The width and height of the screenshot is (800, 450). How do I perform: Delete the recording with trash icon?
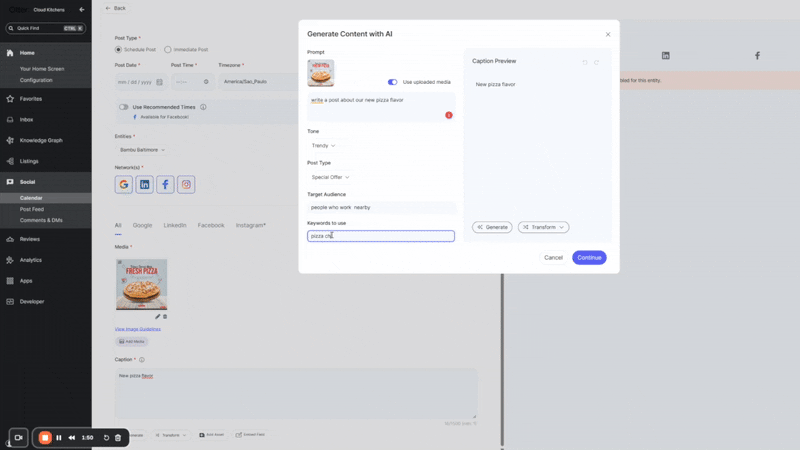pyautogui.click(x=118, y=437)
